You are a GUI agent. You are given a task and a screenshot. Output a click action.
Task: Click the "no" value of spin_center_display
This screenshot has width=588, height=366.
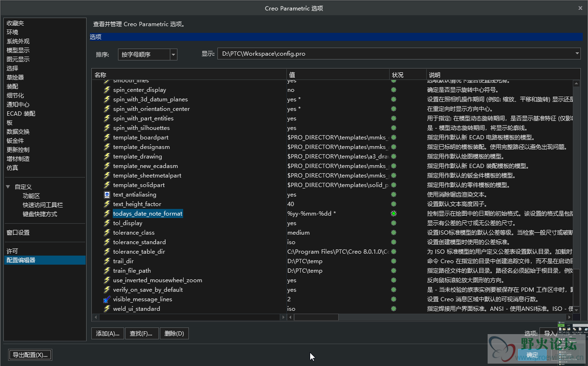pyautogui.click(x=291, y=90)
